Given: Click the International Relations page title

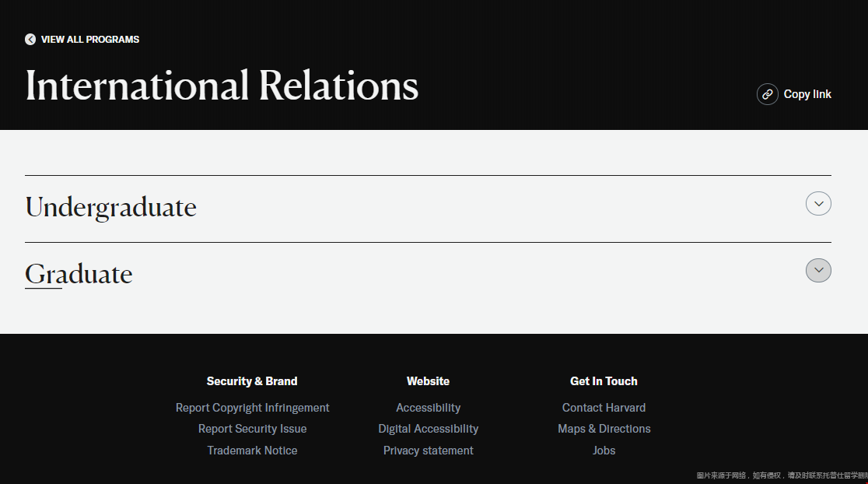Looking at the screenshot, I should coord(222,86).
